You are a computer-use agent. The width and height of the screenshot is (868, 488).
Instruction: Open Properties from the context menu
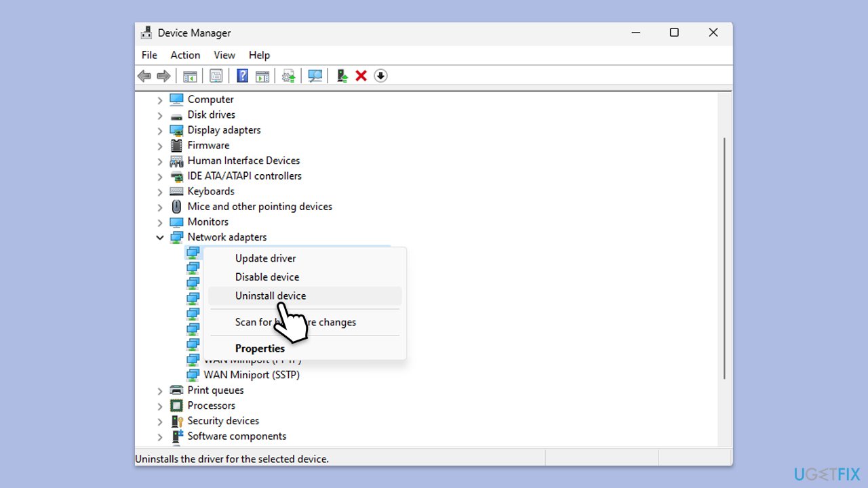(x=304, y=348)
